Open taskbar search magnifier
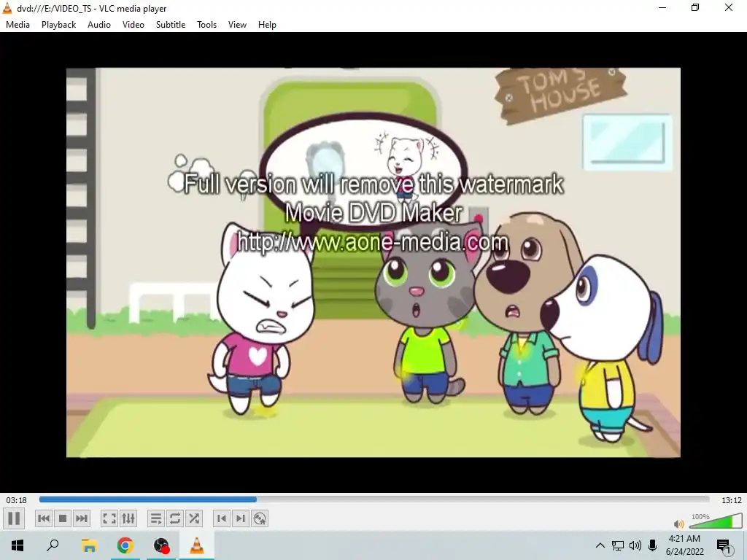This screenshot has height=560, width=747. [x=53, y=545]
